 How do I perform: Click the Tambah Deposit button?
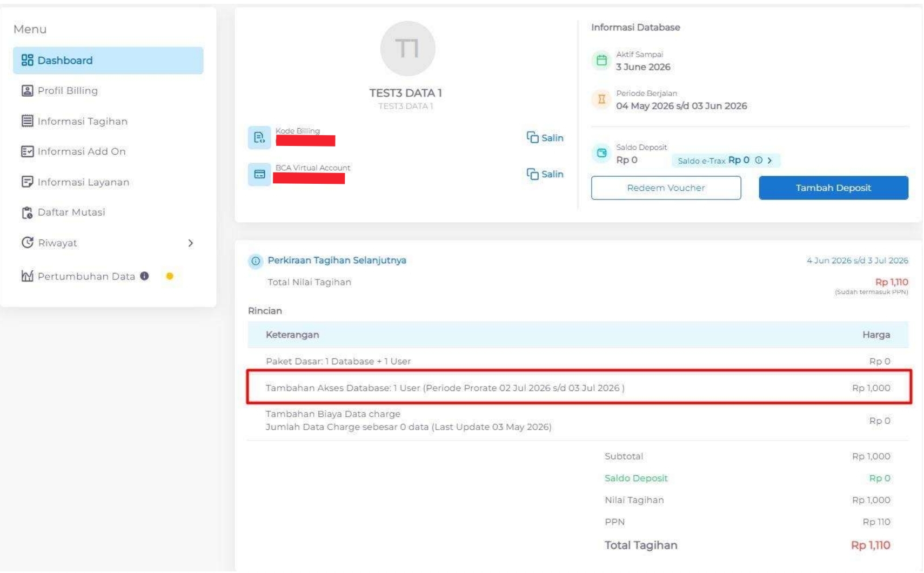[x=833, y=188]
